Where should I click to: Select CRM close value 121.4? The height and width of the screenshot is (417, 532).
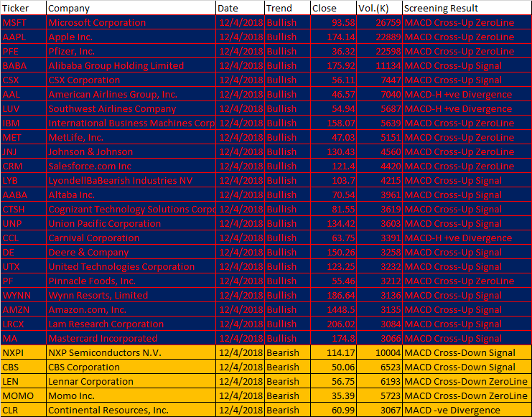pyautogui.click(x=334, y=166)
